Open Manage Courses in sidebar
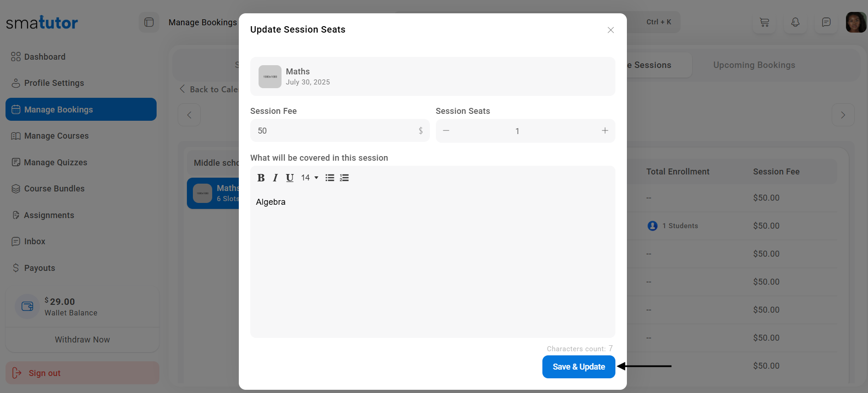 pyautogui.click(x=56, y=136)
